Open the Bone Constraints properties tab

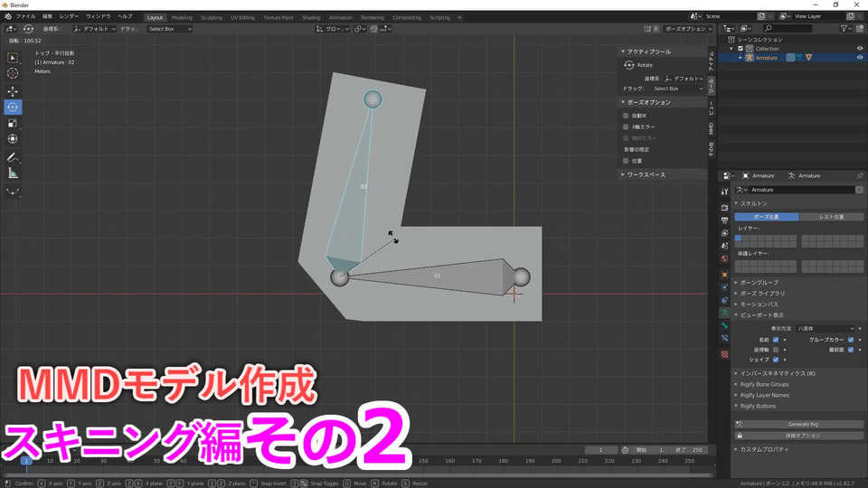[724, 338]
